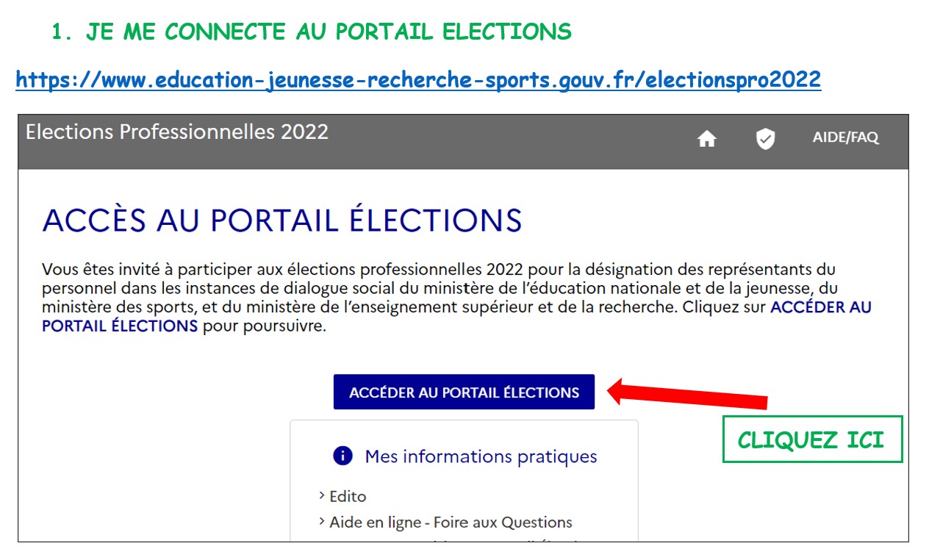Open the education-jeunesse-recherche-sports.gouv.fr hyperlink

[418, 80]
